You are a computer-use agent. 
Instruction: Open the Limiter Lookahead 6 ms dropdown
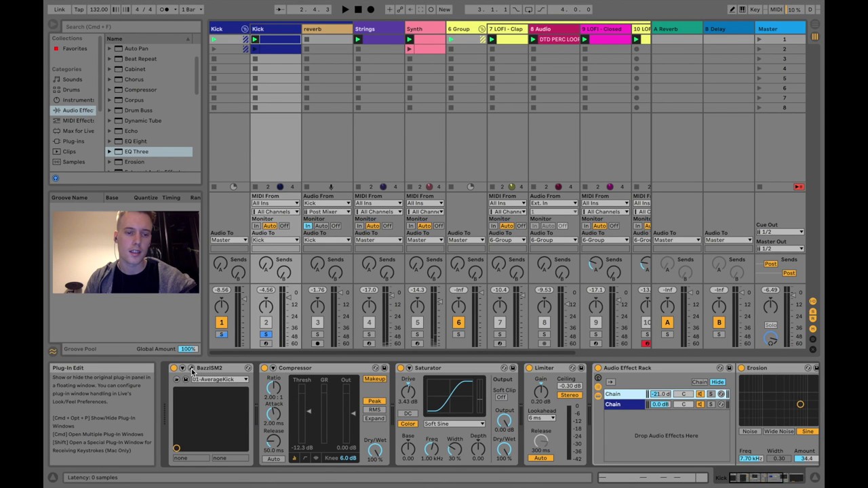click(542, 418)
